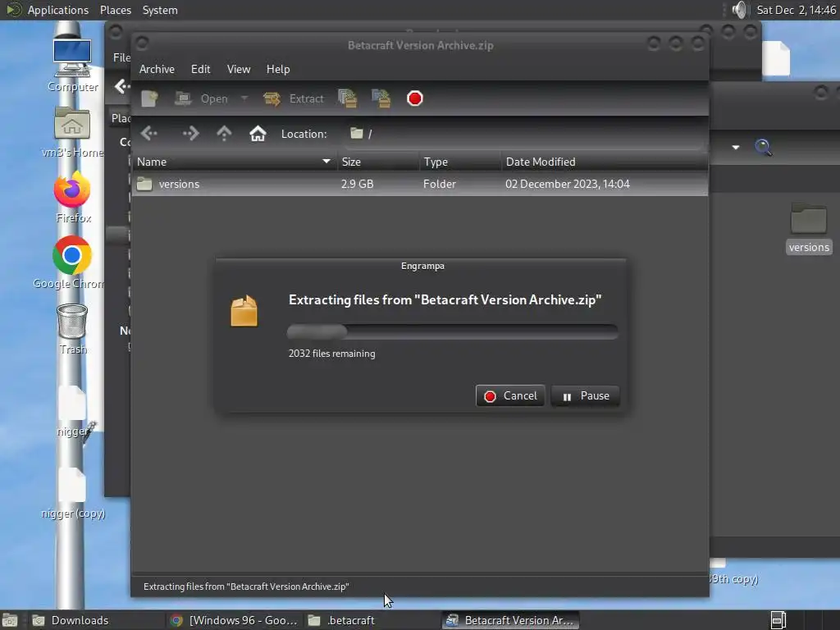Go back using the left arrow icon
The image size is (840, 630).
[149, 134]
